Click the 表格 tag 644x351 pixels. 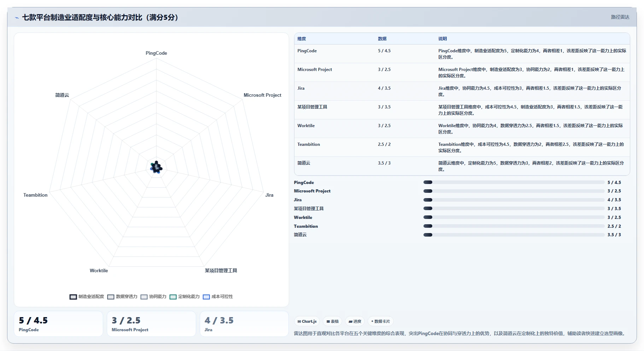333,321
